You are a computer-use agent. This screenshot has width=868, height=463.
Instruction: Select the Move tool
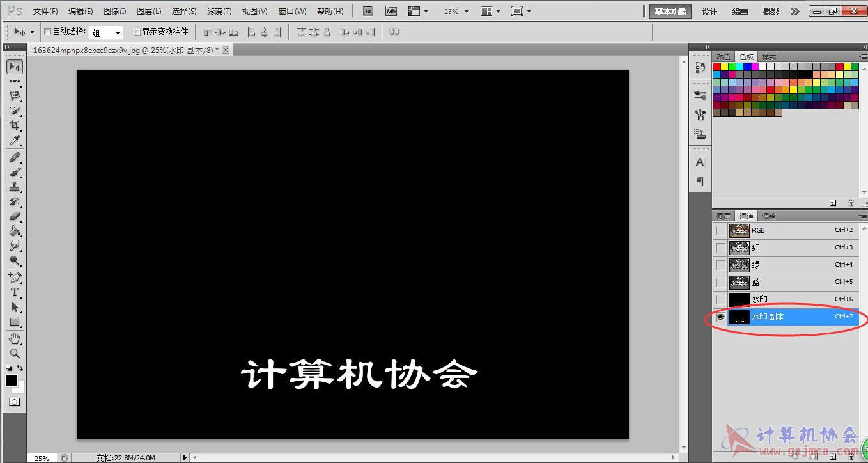click(x=14, y=67)
